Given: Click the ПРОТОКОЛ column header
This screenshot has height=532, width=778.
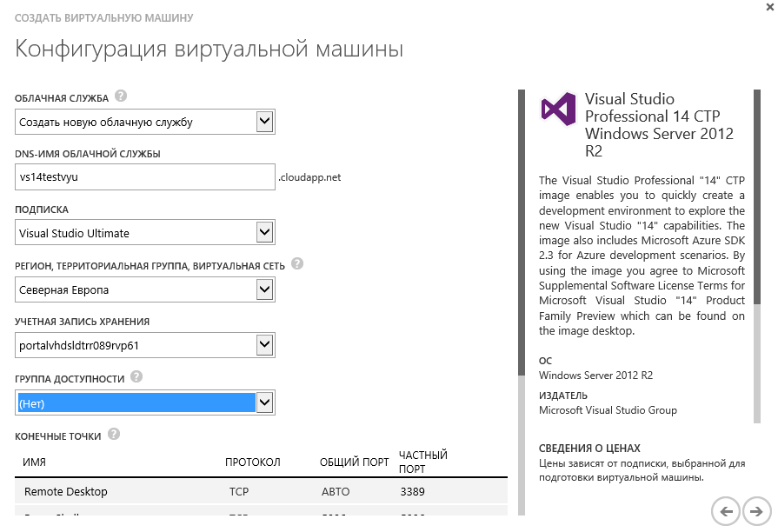Looking at the screenshot, I should click(x=253, y=462).
